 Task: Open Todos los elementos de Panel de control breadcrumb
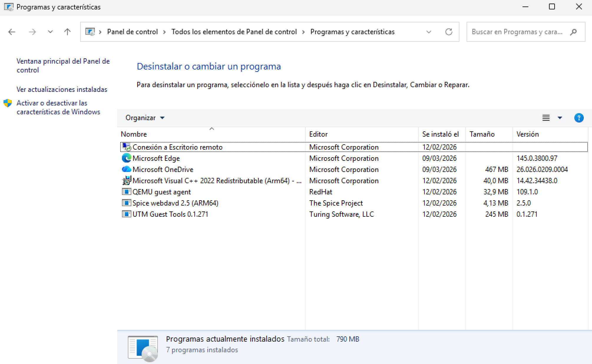(234, 32)
